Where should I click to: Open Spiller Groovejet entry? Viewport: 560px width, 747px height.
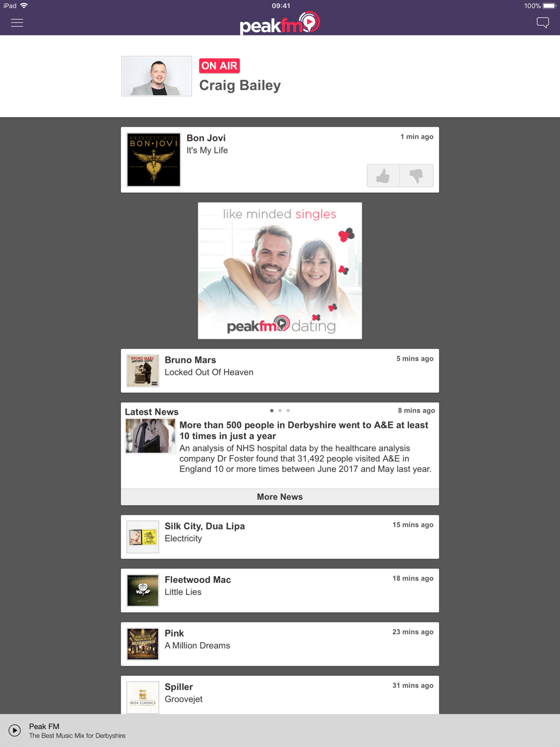(280, 695)
